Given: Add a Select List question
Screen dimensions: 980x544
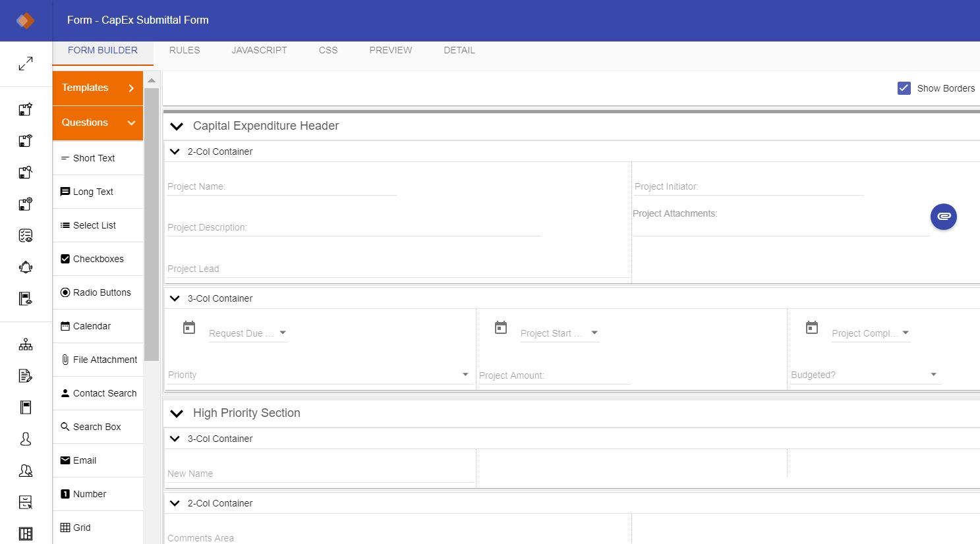Looking at the screenshot, I should click(x=98, y=225).
